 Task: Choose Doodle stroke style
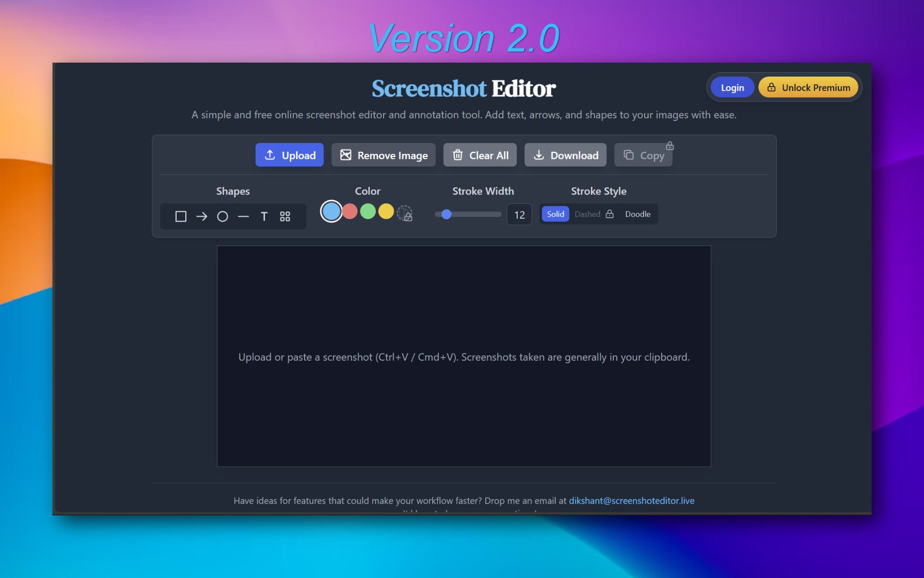[637, 214]
